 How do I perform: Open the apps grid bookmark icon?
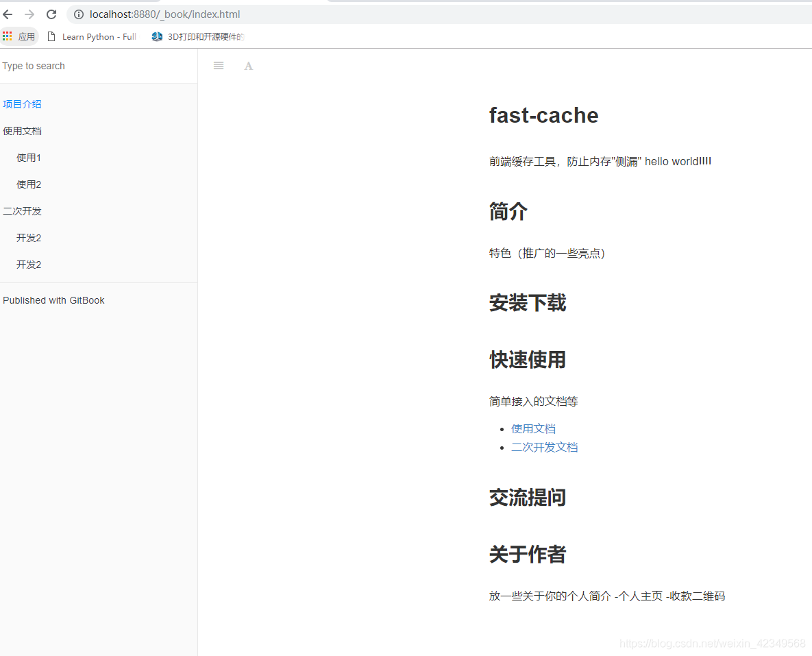coord(8,36)
